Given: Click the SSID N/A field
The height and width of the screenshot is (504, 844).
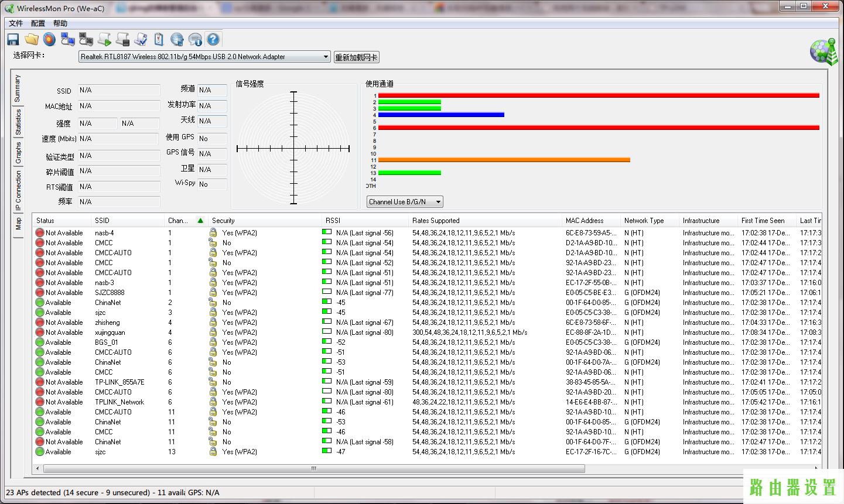Looking at the screenshot, I should point(119,90).
